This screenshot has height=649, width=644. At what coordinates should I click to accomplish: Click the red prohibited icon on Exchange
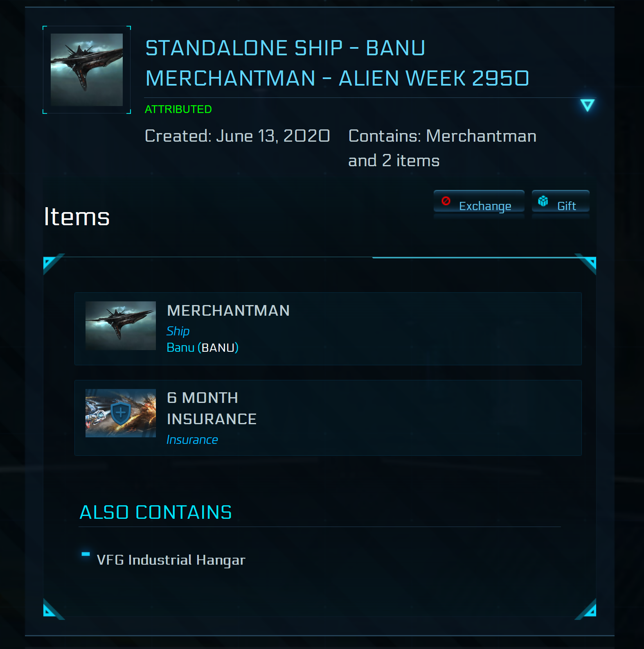click(446, 201)
